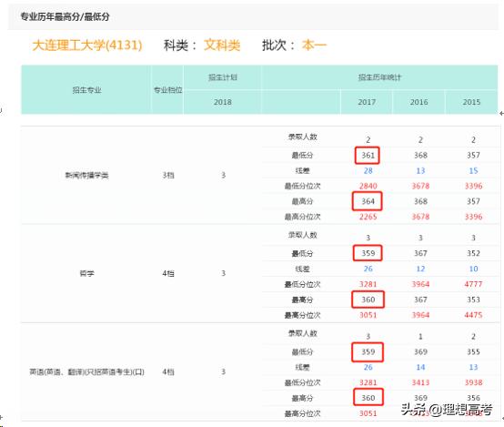
Task: Click the 专业档位 column header
Action: [167, 90]
